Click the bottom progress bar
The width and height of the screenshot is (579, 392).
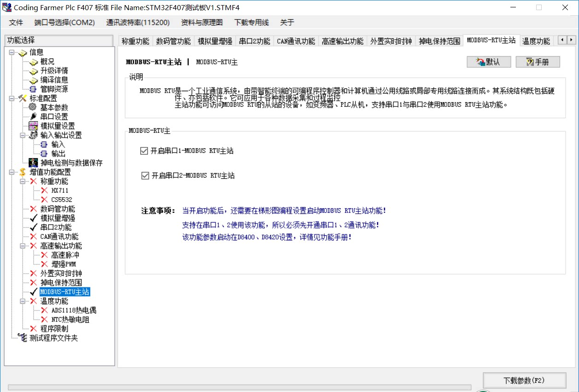click(240, 387)
